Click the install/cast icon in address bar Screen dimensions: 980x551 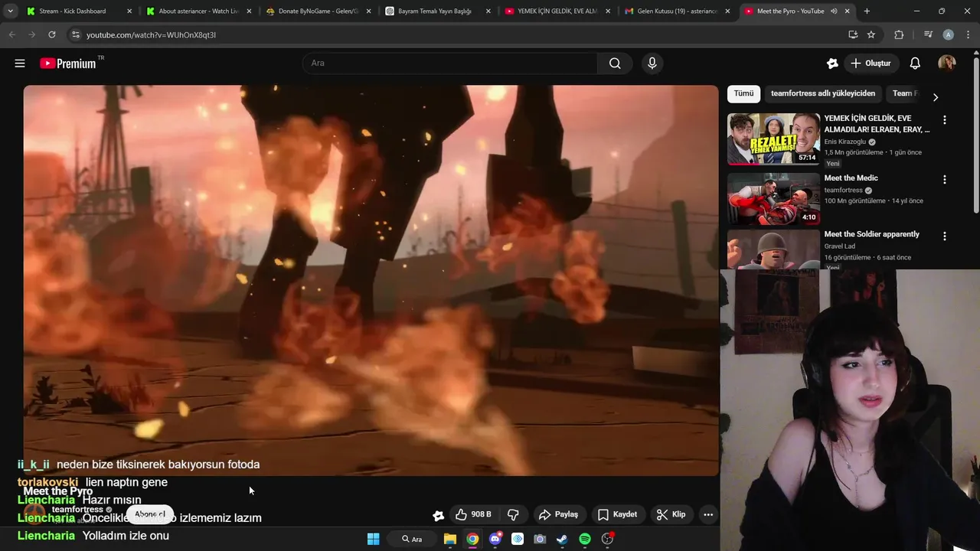coord(853,34)
